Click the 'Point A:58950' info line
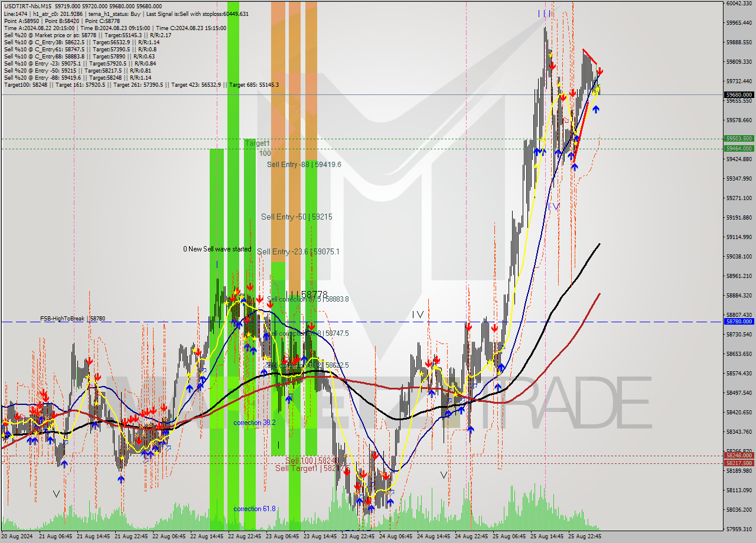This screenshot has height=543, width=756. tap(62, 21)
